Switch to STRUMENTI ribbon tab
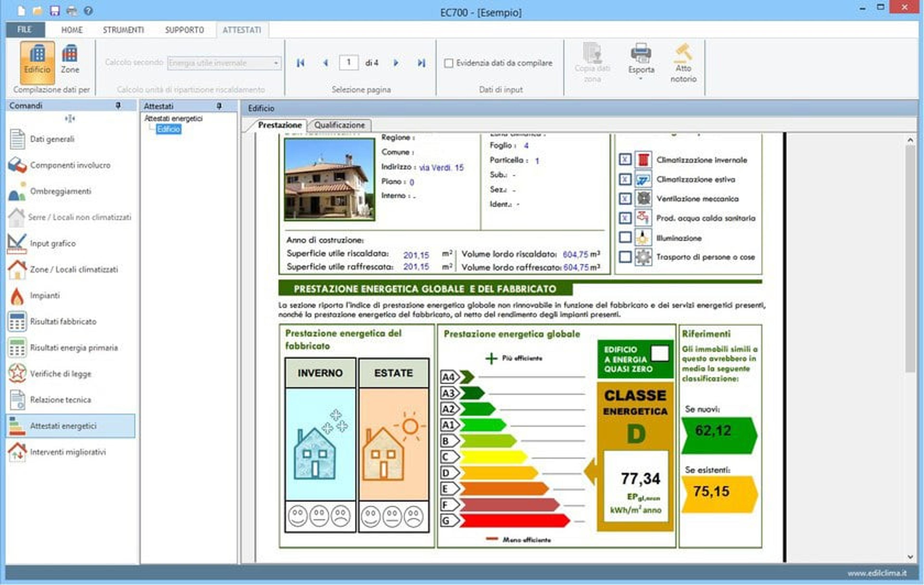Screen dimensions: 924x585 point(123,30)
